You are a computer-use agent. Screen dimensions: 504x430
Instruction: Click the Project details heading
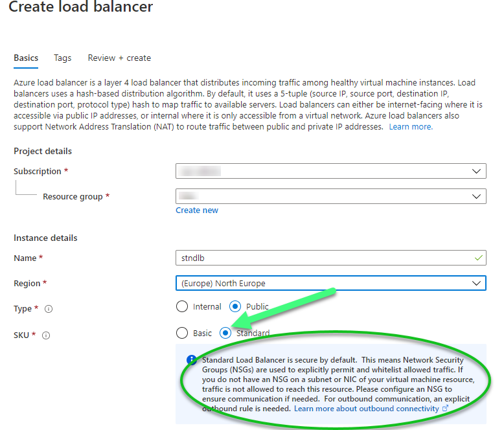pyautogui.click(x=43, y=151)
